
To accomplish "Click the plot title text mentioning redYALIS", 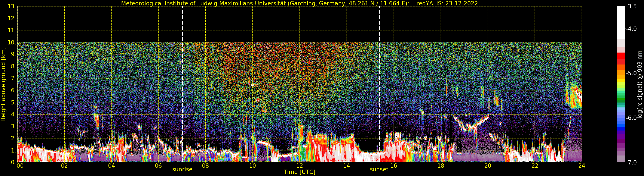I will click(x=300, y=3).
